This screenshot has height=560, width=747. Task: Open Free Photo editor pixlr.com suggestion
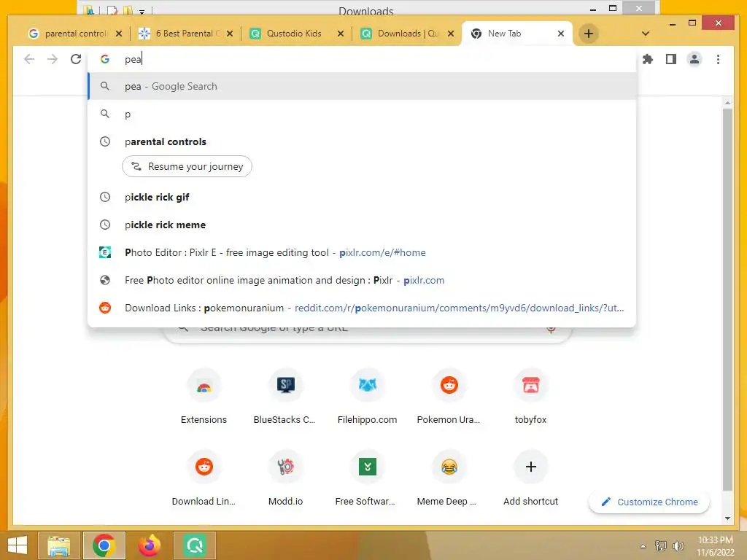pyautogui.click(x=362, y=280)
